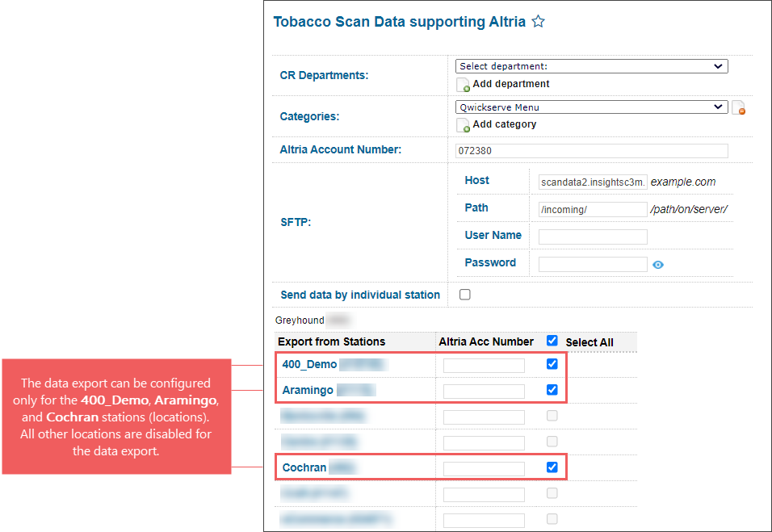
Task: Click the Altria Account Number field
Action: click(x=591, y=151)
